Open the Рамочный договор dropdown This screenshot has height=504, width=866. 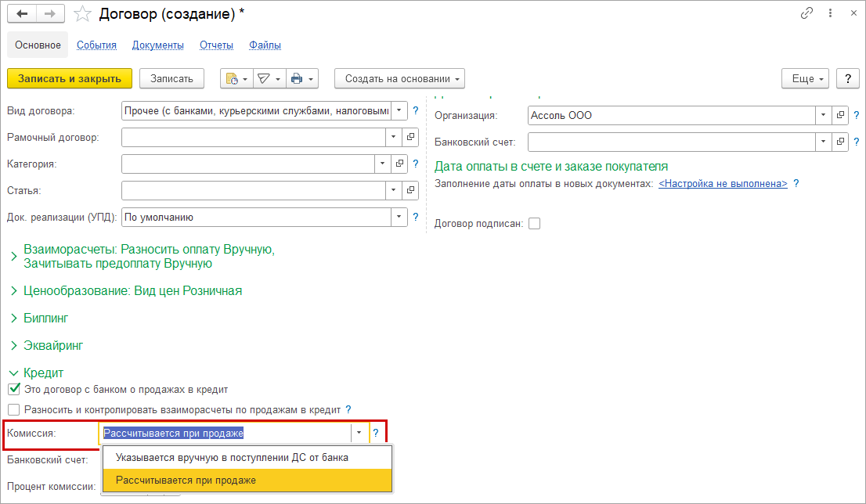pos(393,137)
